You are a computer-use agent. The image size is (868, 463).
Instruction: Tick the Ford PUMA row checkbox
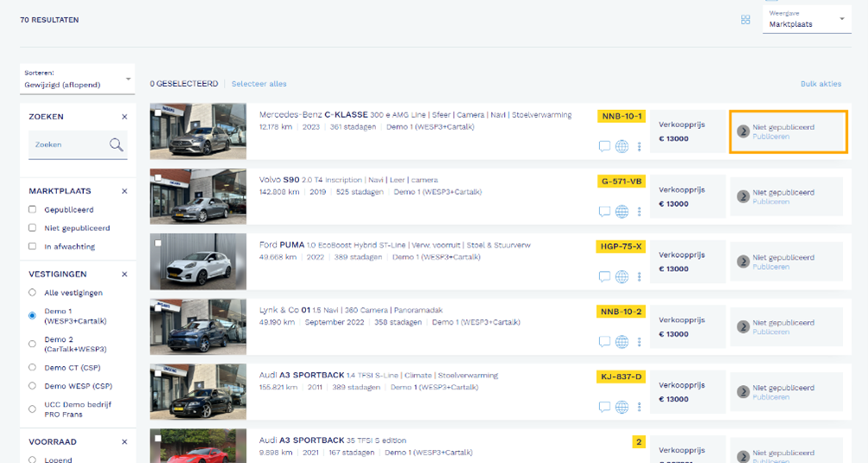(x=157, y=243)
